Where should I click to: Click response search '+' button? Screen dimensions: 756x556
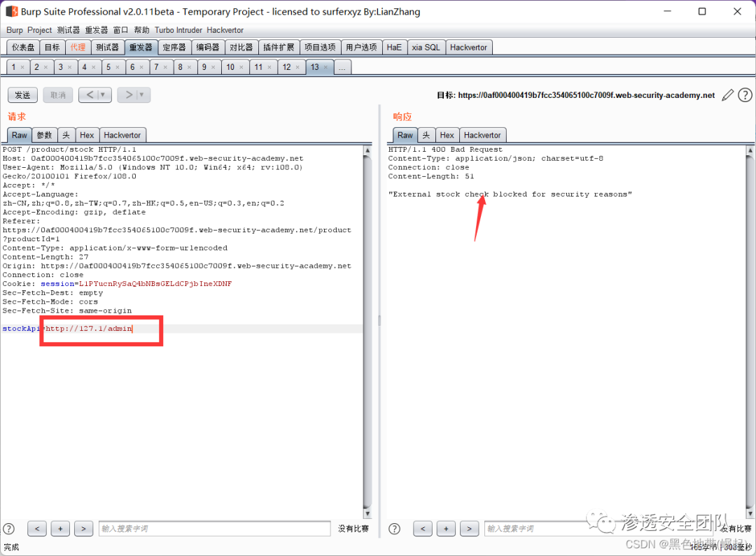[446, 529]
